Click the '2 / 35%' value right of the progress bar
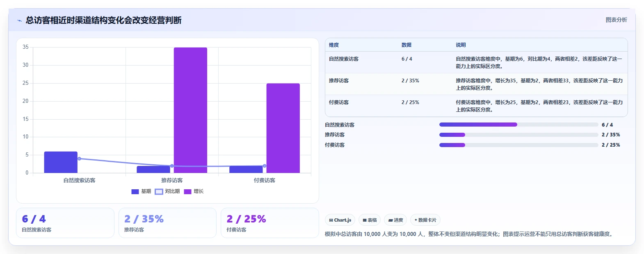 click(x=611, y=135)
